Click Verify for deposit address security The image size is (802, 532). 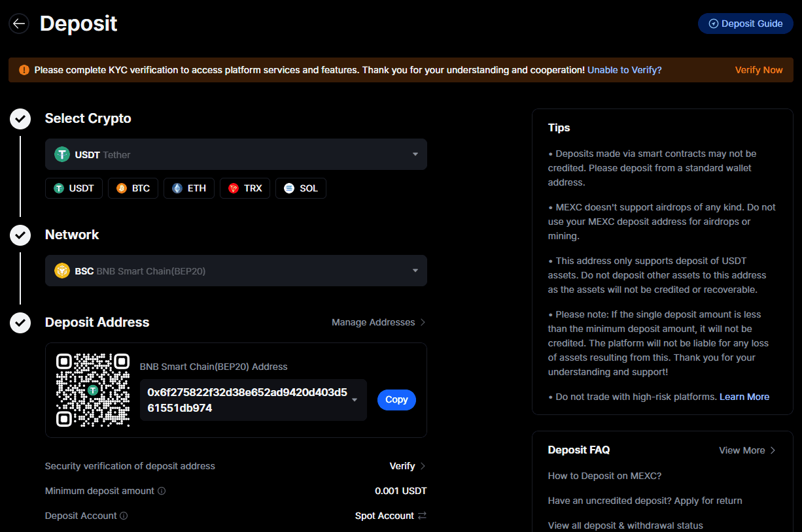(x=408, y=466)
